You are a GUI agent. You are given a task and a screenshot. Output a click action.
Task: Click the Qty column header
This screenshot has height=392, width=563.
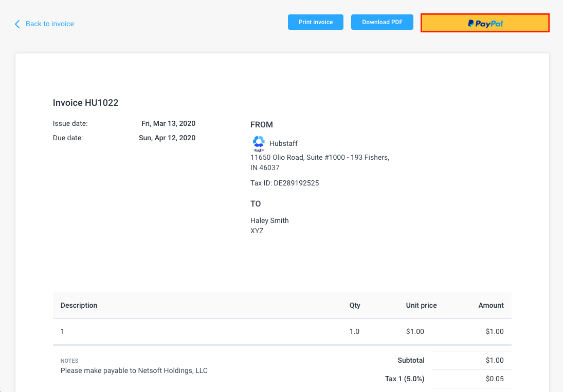[355, 305]
